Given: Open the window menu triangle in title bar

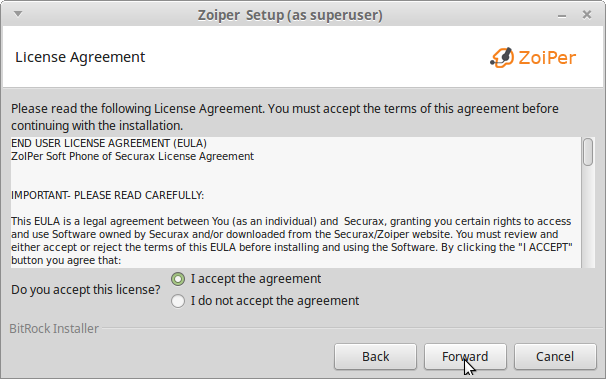Looking at the screenshot, I should pos(18,14).
